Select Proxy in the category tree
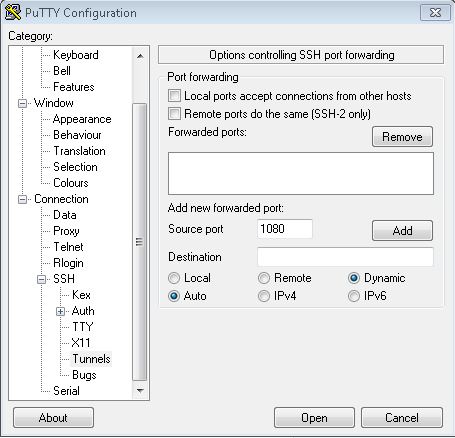Viewport: 455px width, 438px height. (66, 231)
